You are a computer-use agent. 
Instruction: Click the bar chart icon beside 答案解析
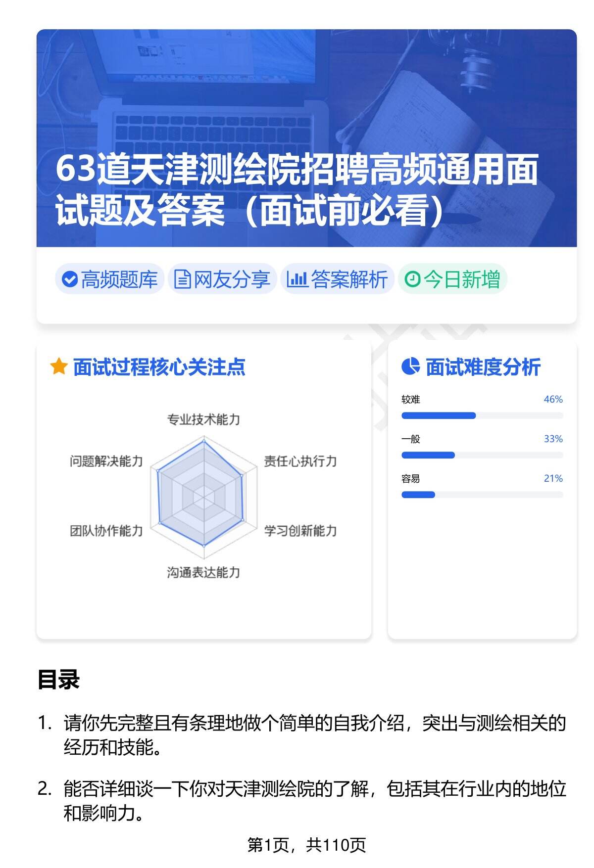[297, 279]
